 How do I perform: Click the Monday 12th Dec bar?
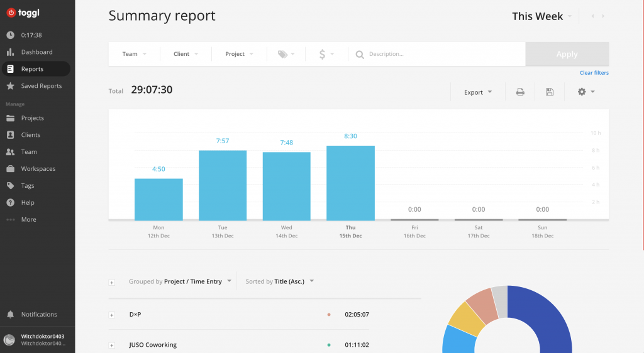[158, 200]
